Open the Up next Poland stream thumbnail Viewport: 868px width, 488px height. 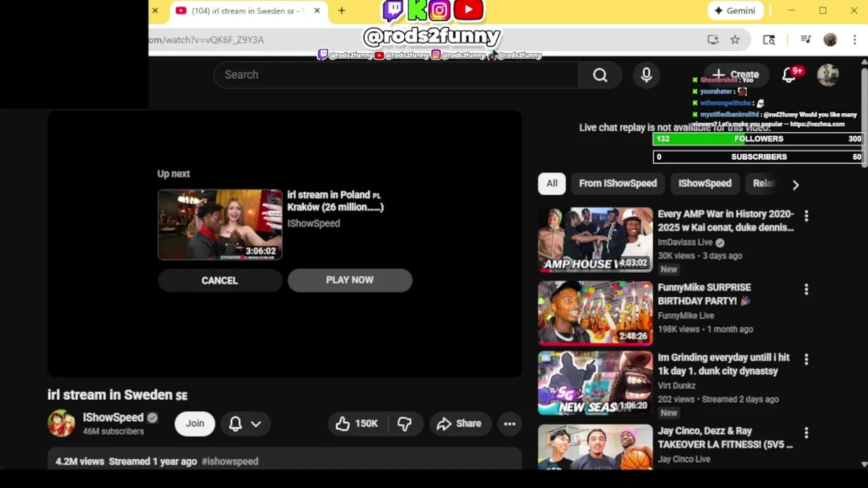tap(220, 224)
